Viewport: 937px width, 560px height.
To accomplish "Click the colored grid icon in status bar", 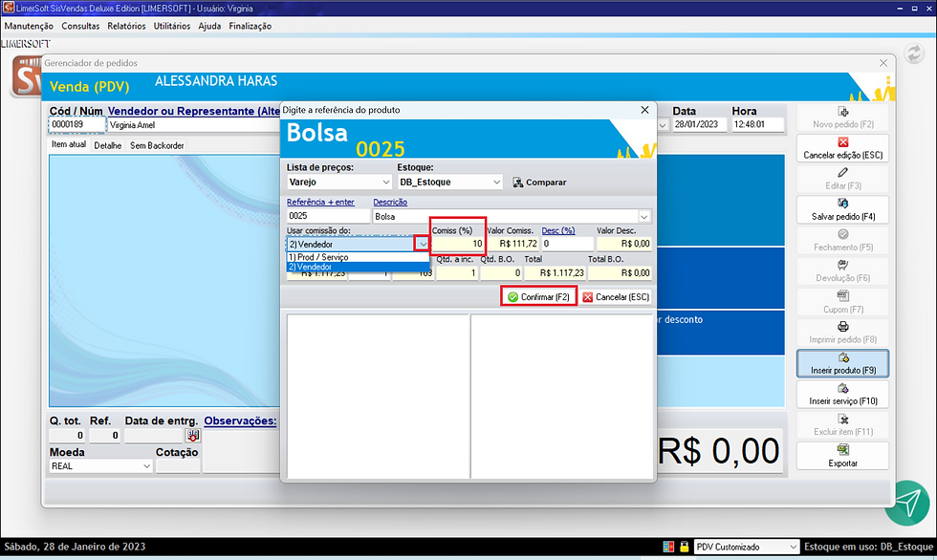I will pos(668,547).
